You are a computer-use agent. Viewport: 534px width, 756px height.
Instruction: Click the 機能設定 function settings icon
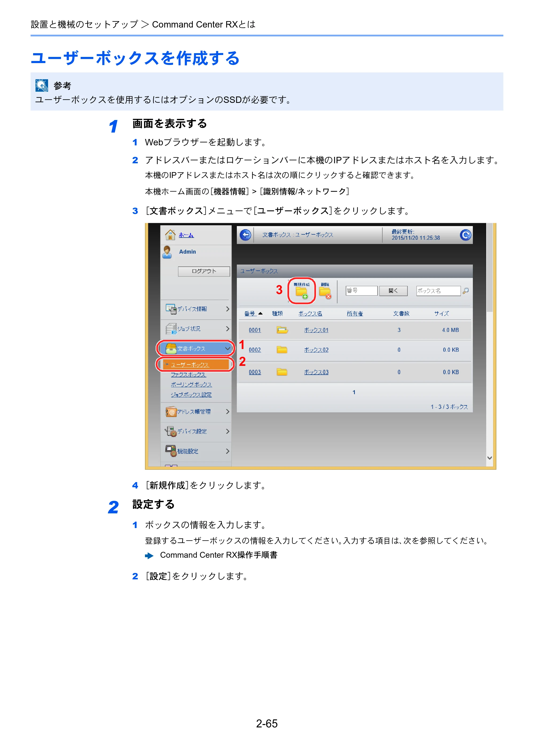(x=171, y=451)
